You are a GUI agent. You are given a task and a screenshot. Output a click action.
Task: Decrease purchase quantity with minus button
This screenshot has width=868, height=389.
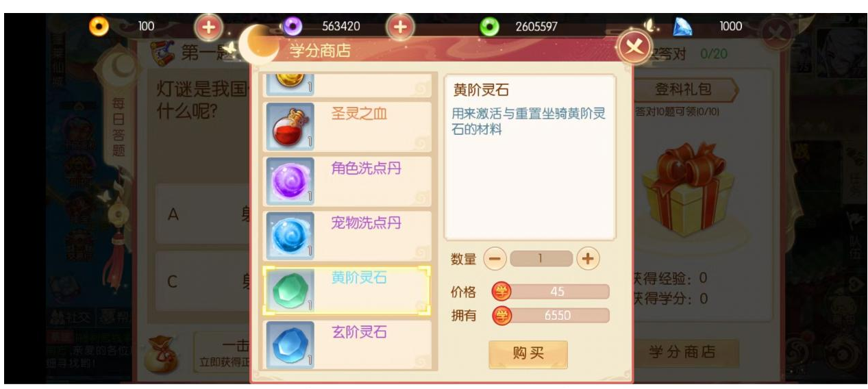pos(496,259)
